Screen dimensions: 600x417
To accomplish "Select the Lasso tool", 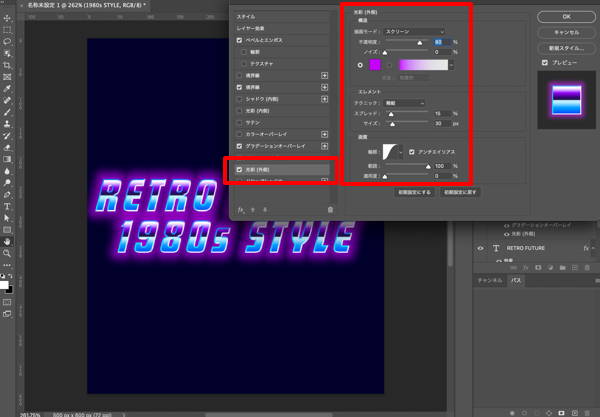I will coord(7,41).
